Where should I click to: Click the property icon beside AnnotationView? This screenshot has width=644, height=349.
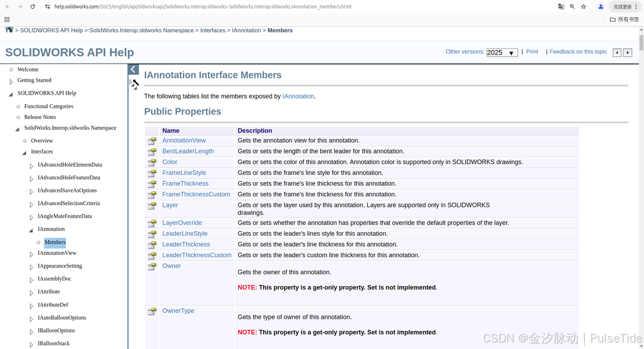click(x=152, y=141)
